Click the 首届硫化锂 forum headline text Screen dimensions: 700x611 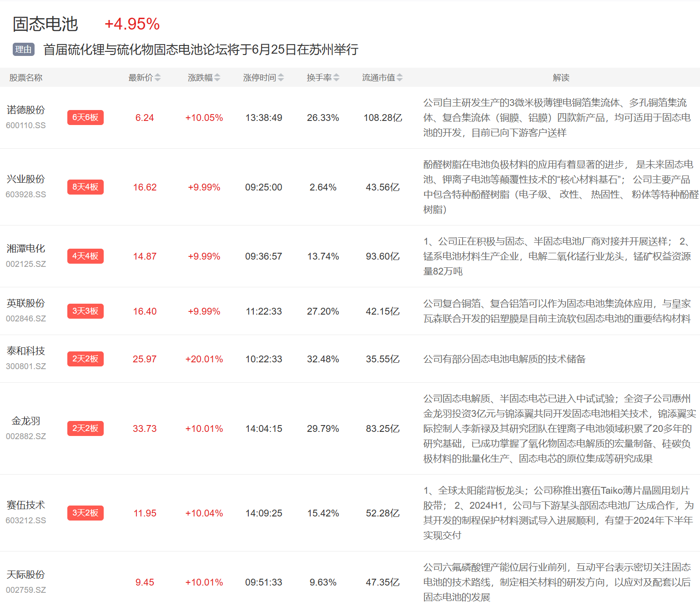tap(201, 50)
